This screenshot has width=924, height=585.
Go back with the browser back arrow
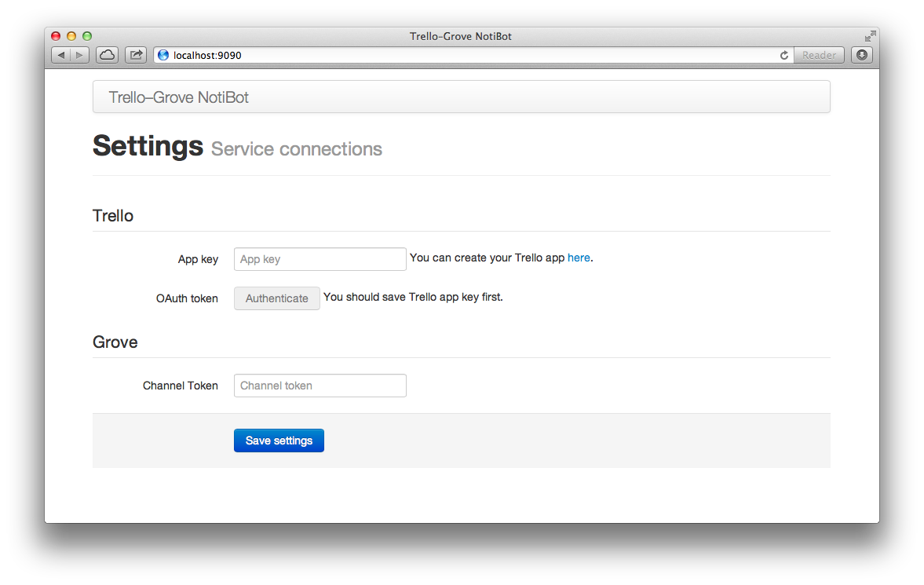pos(61,55)
